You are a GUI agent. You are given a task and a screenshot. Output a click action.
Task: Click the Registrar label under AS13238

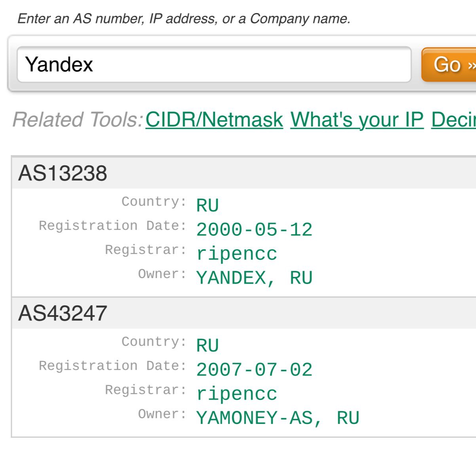tap(146, 250)
